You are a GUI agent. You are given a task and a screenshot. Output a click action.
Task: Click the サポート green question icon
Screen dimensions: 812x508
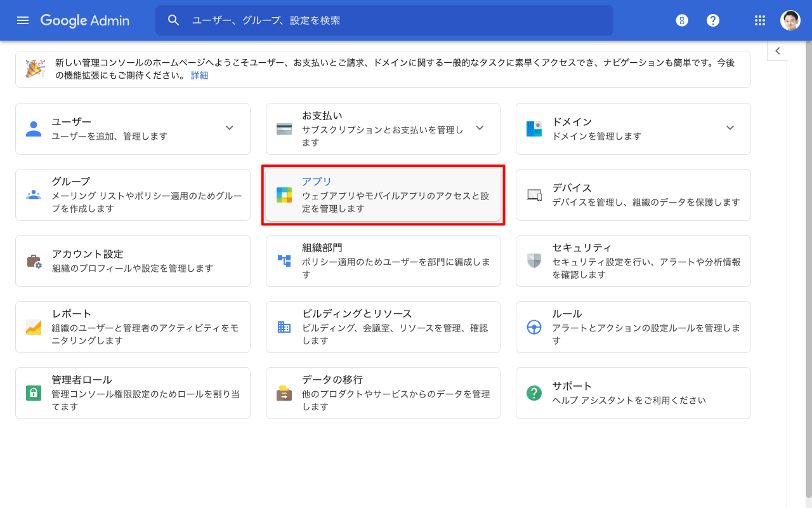pos(534,393)
